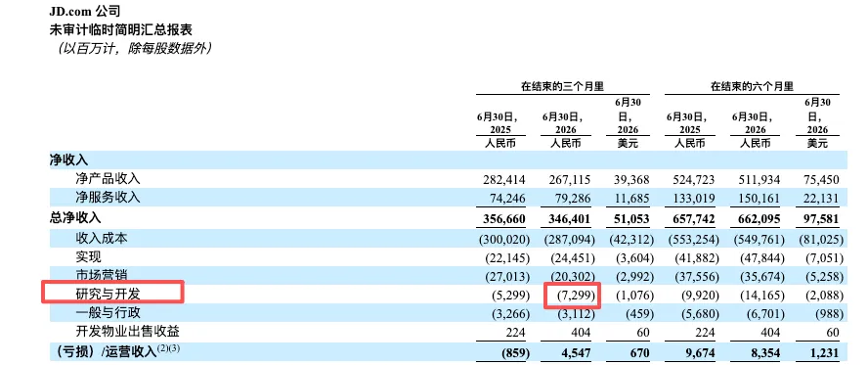Click the bold total 51,053
This screenshot has width=868, height=365.
click(631, 220)
